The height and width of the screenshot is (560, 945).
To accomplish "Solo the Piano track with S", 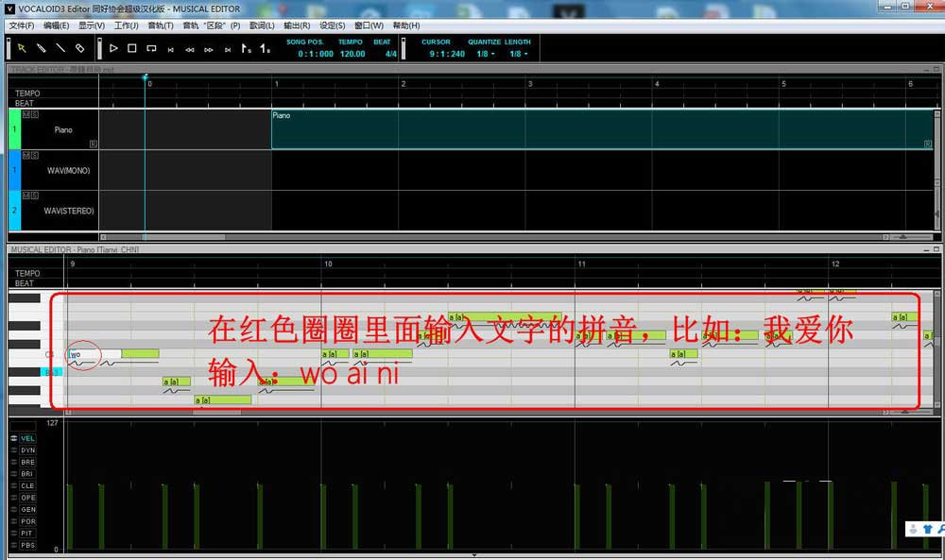I will pos(34,114).
